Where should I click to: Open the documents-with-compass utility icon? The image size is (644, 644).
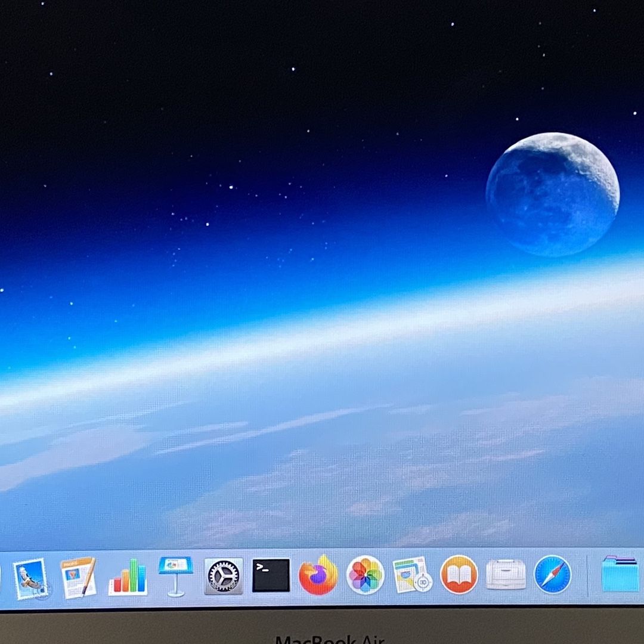tap(413, 575)
